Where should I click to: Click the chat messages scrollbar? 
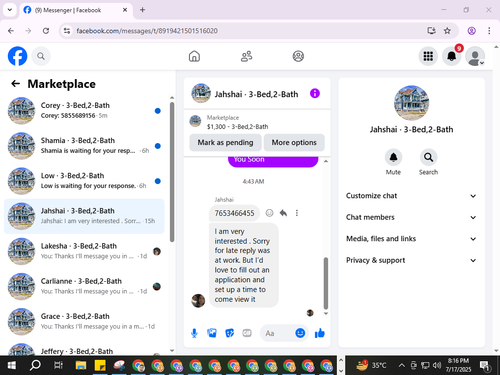click(326, 283)
